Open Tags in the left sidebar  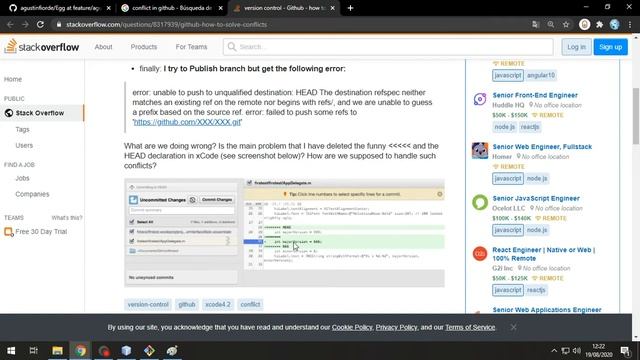point(22,129)
